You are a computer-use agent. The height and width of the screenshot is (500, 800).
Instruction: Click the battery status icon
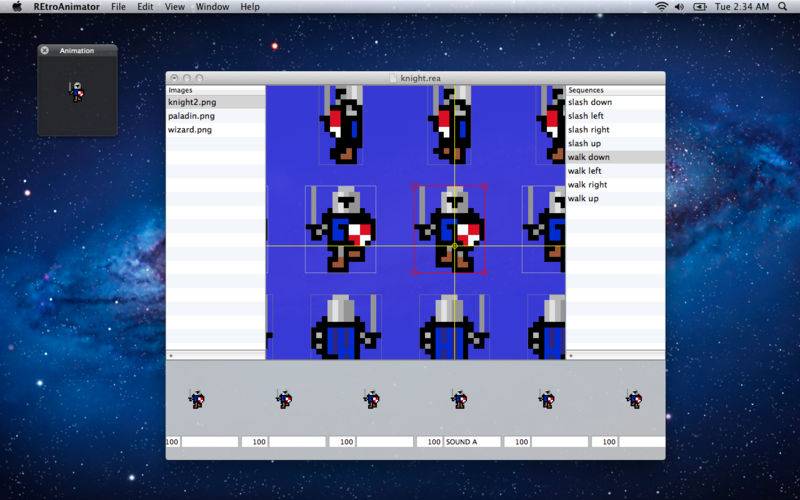pos(699,7)
